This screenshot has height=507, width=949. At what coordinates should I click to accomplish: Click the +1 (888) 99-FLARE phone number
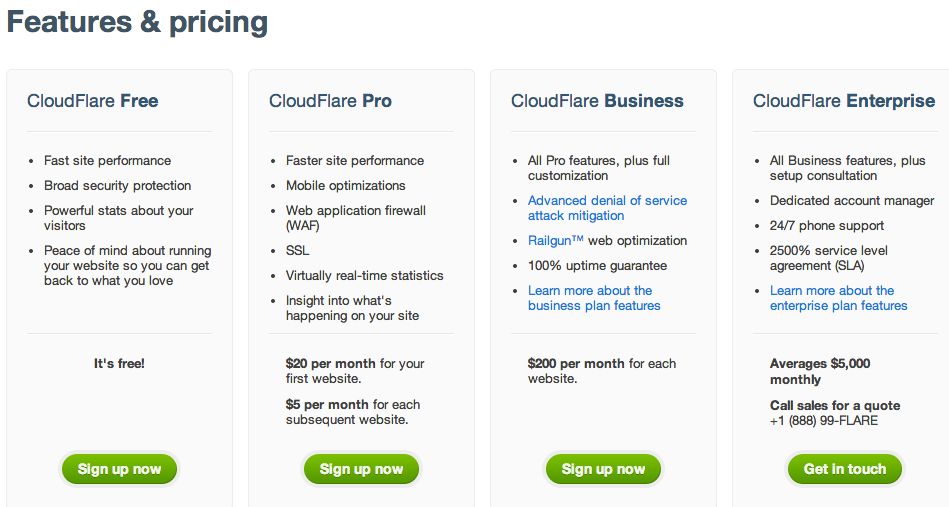point(824,421)
